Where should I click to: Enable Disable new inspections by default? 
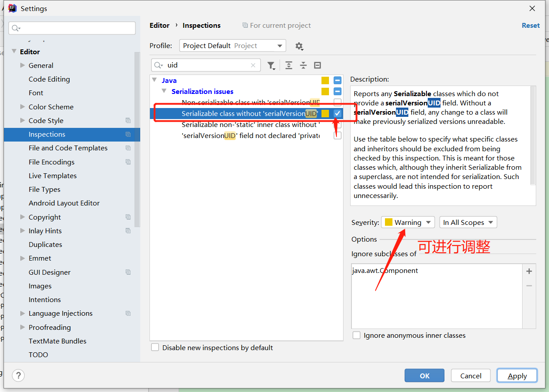pyautogui.click(x=155, y=347)
